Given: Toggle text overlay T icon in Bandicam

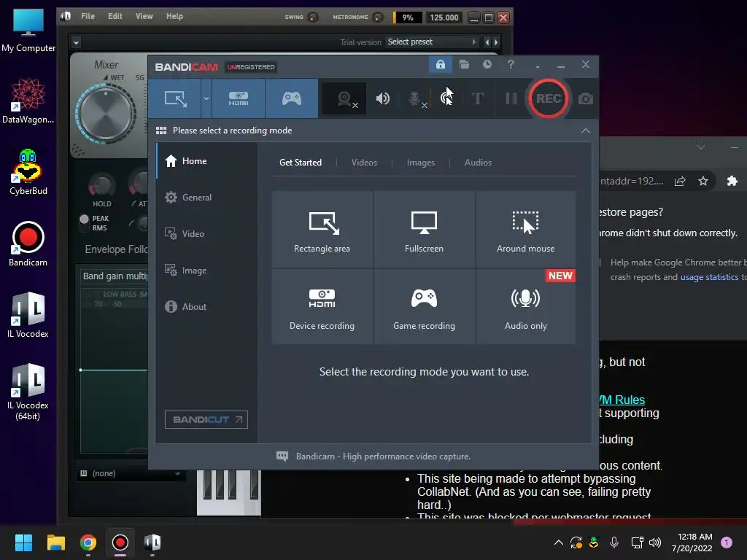Looking at the screenshot, I should coord(477,98).
